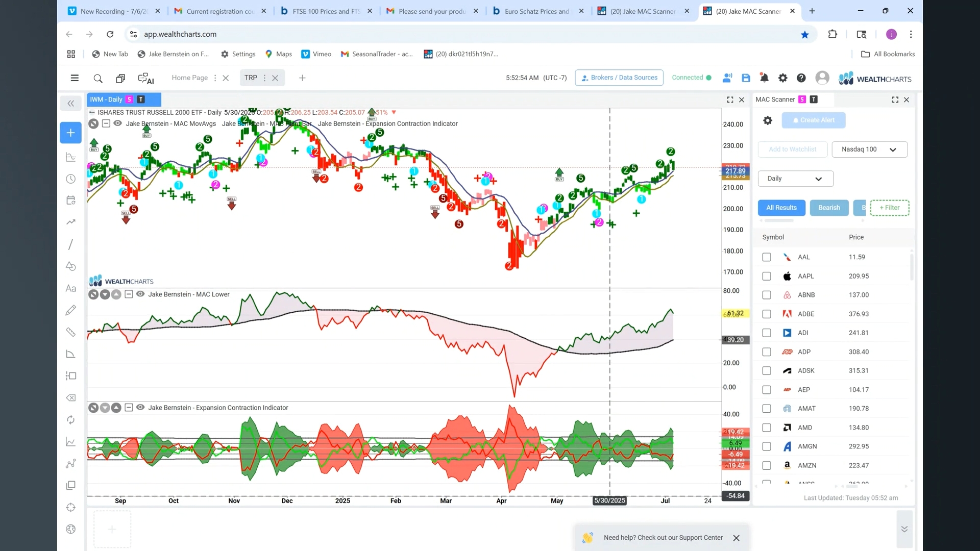Open the symbol search magnifier

pyautogui.click(x=98, y=78)
